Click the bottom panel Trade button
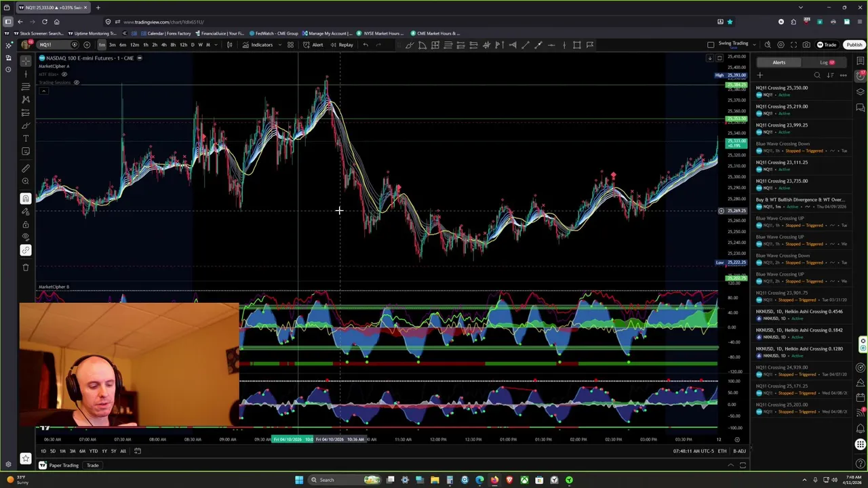The image size is (868, 488). (92, 466)
